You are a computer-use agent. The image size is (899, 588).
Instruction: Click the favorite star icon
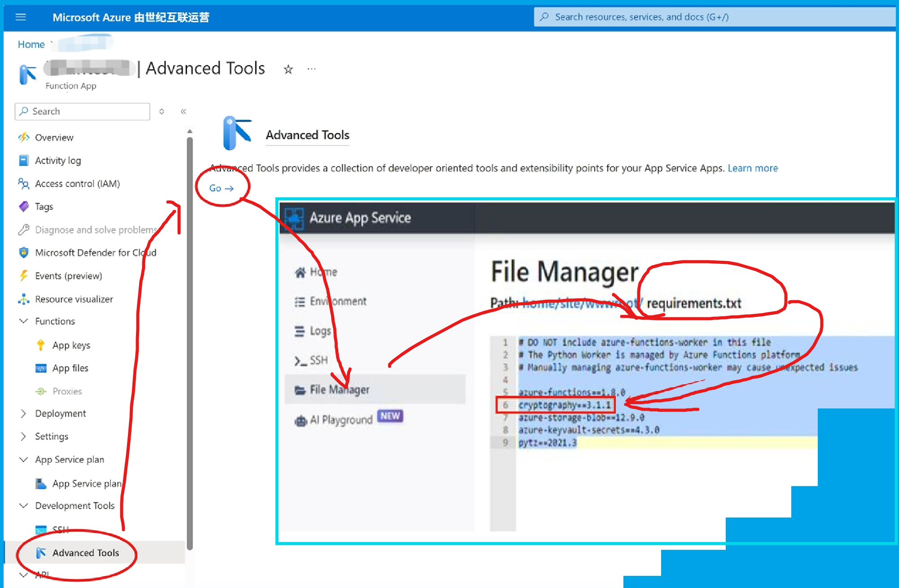click(x=288, y=69)
